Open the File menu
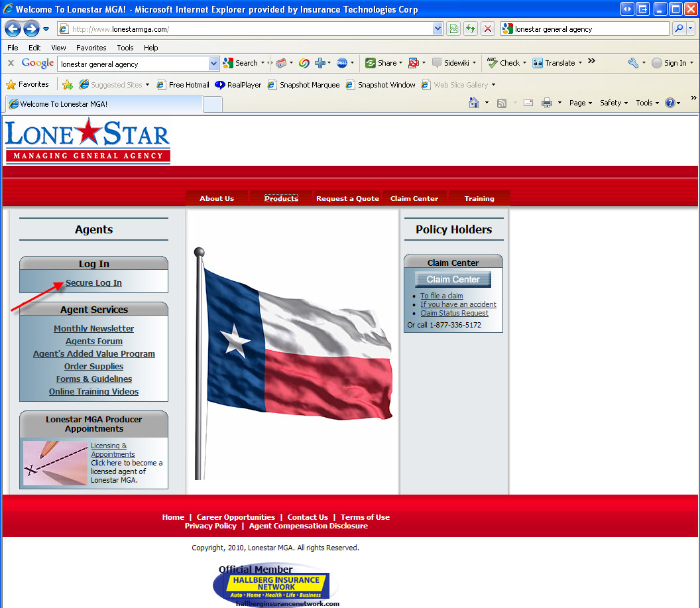The image size is (700, 608). point(13,48)
